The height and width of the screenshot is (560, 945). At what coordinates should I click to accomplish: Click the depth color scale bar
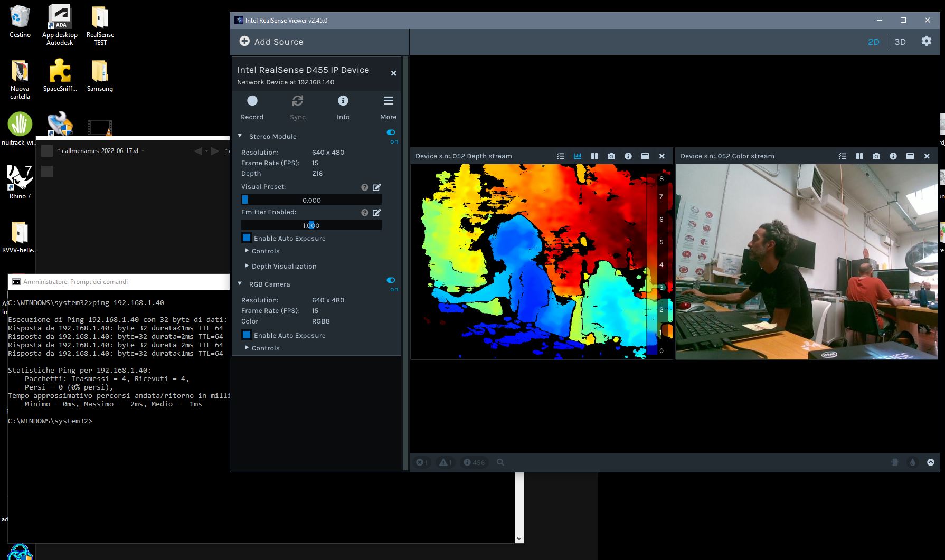652,264
